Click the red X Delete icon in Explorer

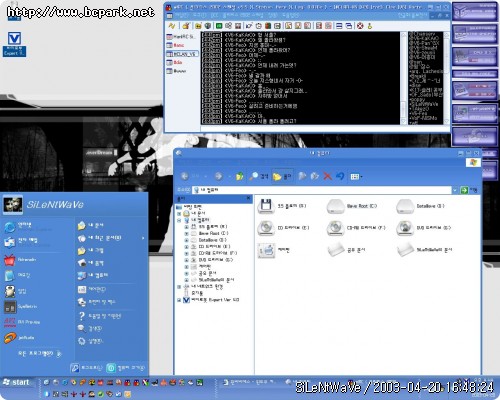coord(328,176)
